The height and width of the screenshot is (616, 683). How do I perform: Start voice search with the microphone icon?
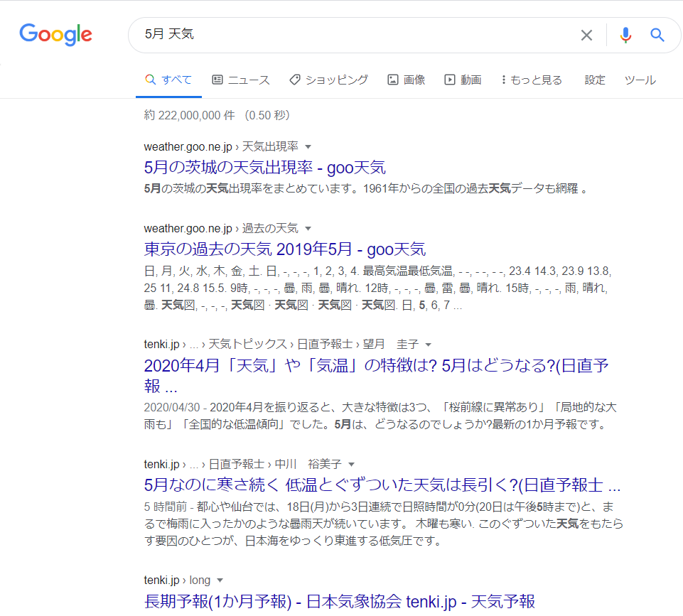click(x=625, y=36)
